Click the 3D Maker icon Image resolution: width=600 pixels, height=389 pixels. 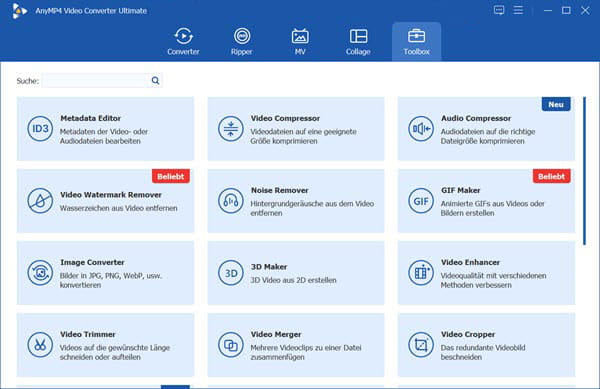pos(230,273)
